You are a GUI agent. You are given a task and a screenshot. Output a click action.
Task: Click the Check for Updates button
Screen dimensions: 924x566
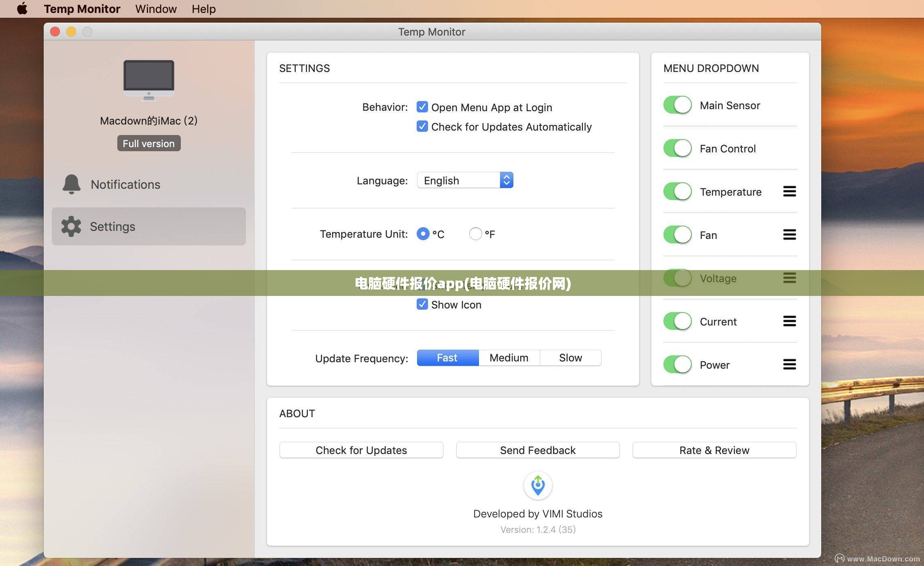point(361,450)
